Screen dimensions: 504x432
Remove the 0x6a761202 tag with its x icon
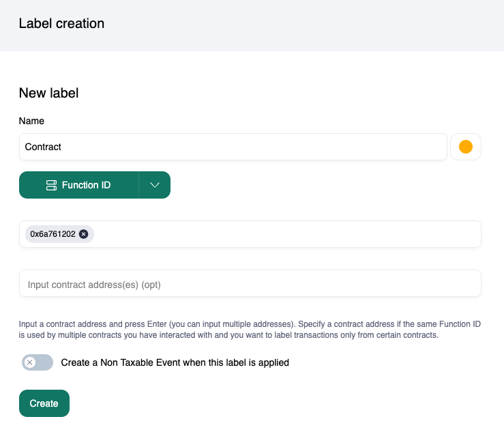(x=83, y=234)
